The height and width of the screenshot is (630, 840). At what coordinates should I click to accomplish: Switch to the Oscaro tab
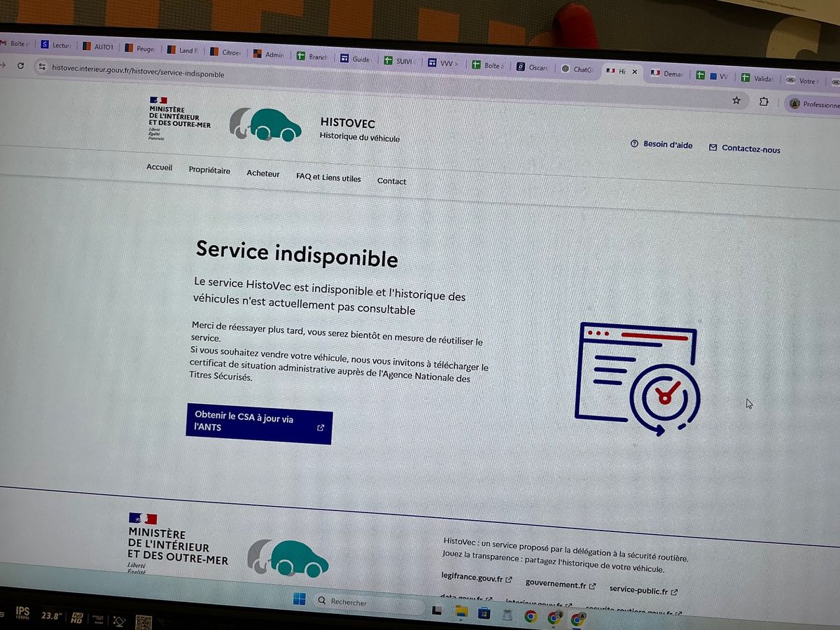pos(532,68)
